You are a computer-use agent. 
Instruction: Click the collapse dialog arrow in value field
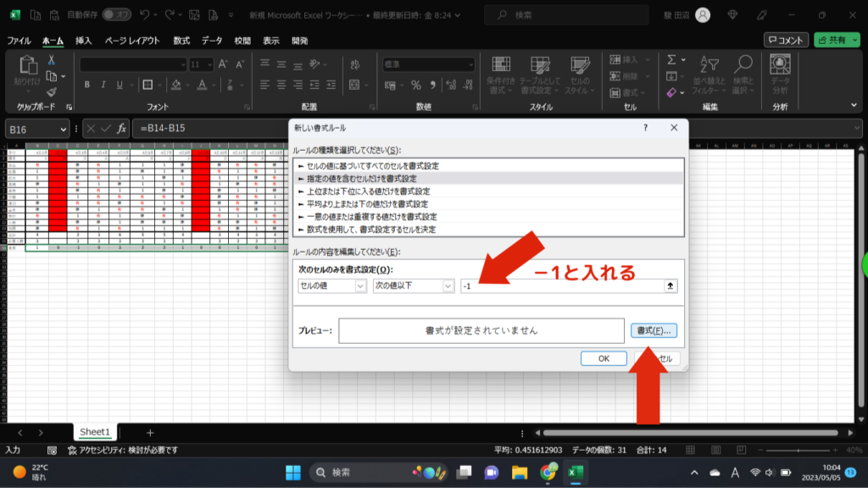pyautogui.click(x=670, y=286)
